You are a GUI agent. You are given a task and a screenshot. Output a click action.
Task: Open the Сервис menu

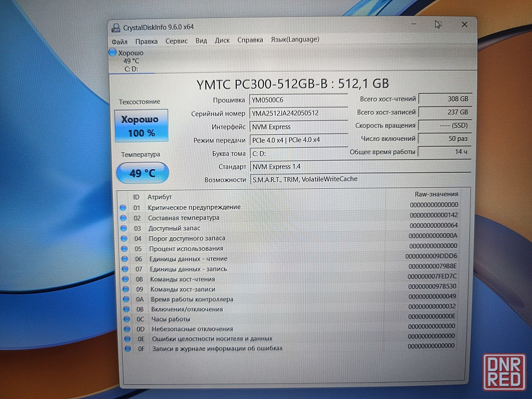click(x=177, y=41)
